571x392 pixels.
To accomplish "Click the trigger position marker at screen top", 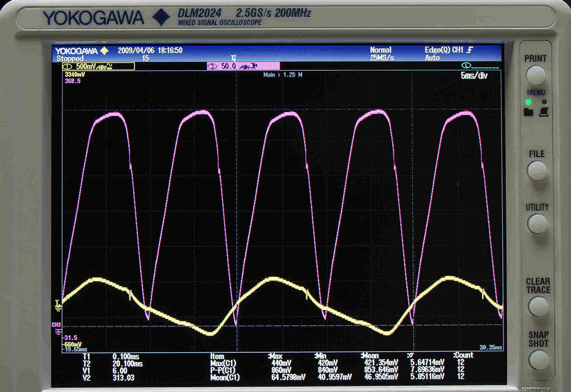I will [x=233, y=58].
